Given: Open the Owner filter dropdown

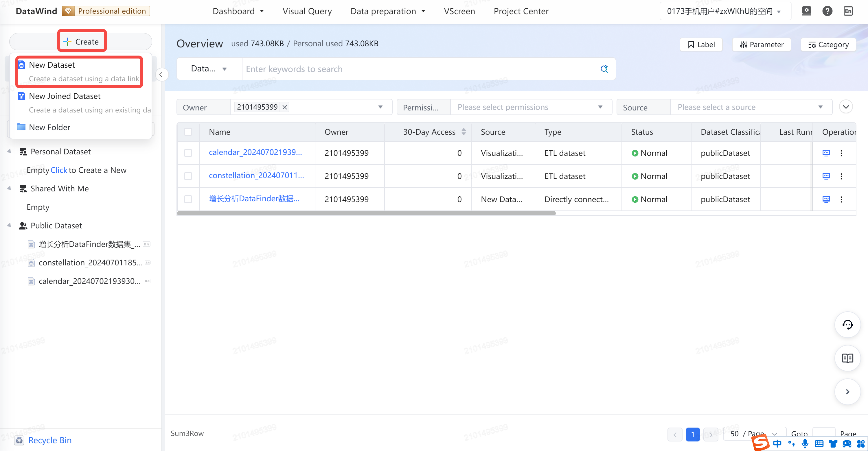Looking at the screenshot, I should pos(380,107).
